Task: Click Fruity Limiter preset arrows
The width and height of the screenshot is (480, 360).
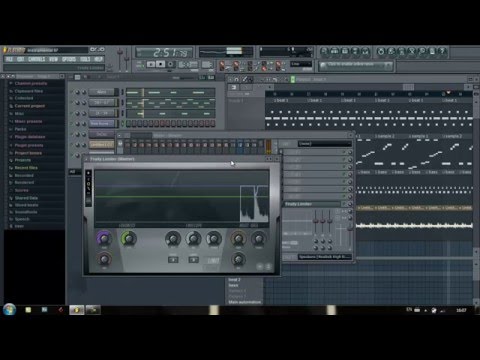Action: point(269,159)
